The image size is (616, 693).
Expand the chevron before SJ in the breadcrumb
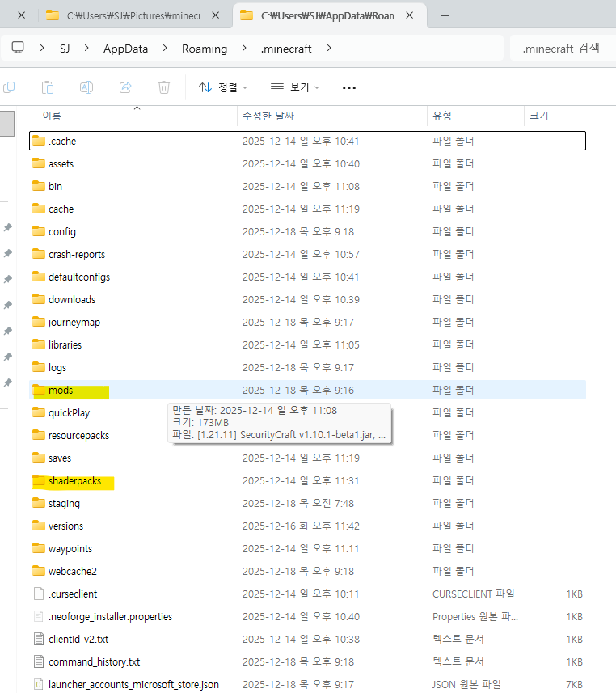coord(42,48)
